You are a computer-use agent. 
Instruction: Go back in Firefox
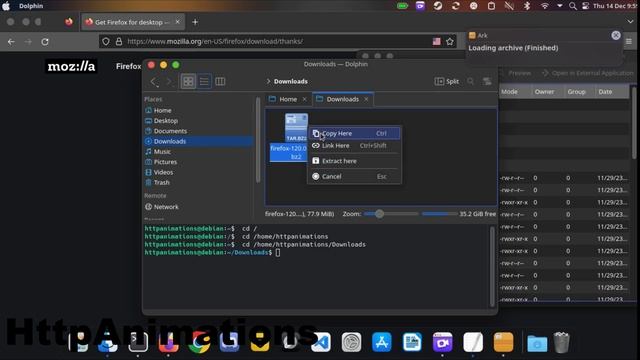coord(11,41)
